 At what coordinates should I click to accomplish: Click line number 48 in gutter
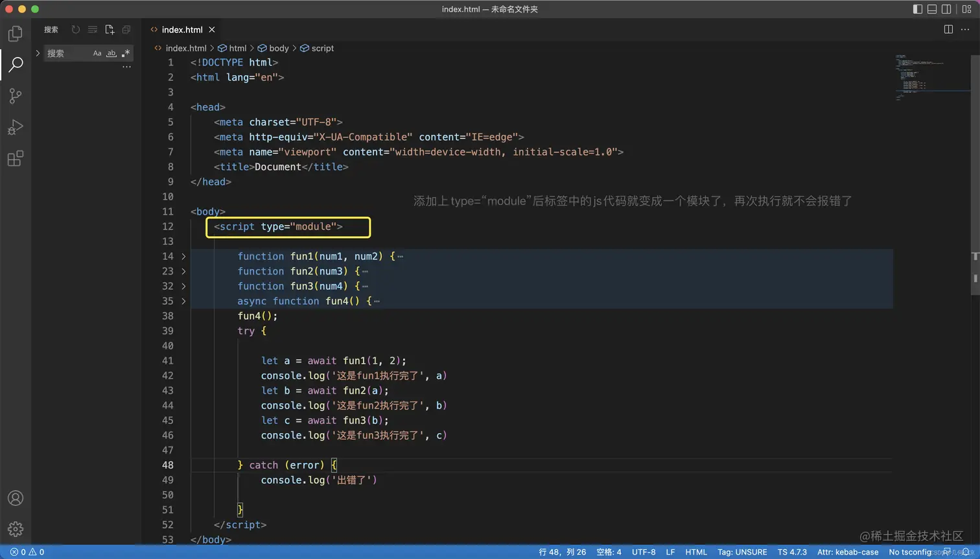[x=168, y=465]
